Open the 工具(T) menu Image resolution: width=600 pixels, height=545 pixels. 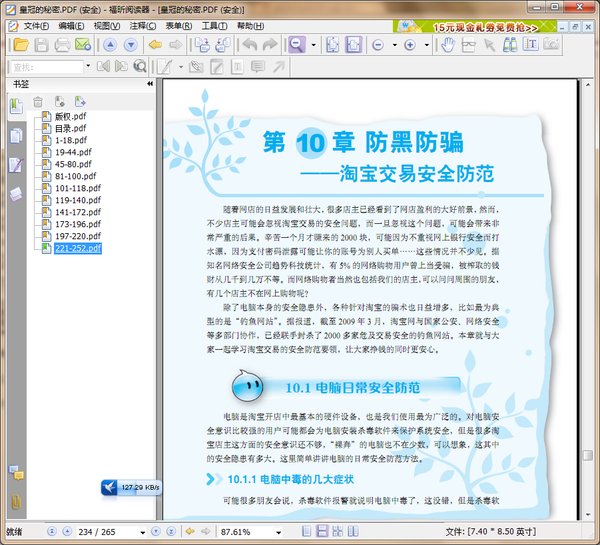(x=215, y=26)
